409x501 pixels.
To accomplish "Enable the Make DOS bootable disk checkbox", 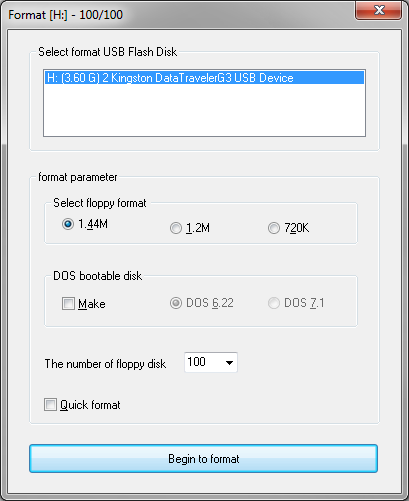I will [x=68, y=304].
